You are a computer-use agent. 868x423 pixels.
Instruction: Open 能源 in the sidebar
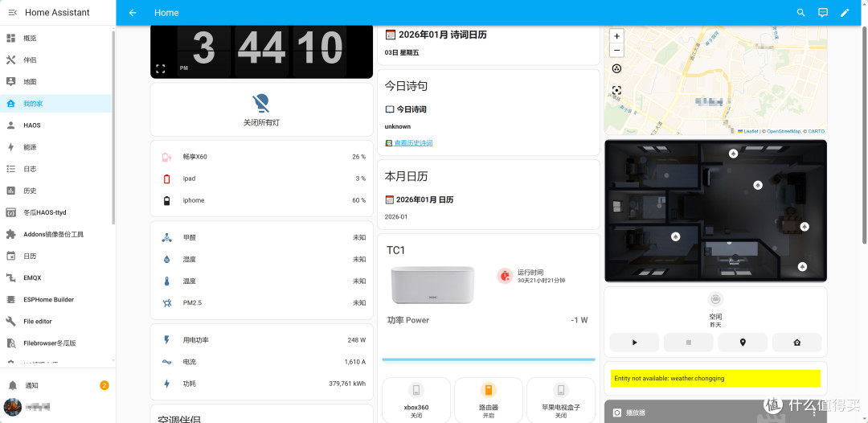click(x=56, y=147)
